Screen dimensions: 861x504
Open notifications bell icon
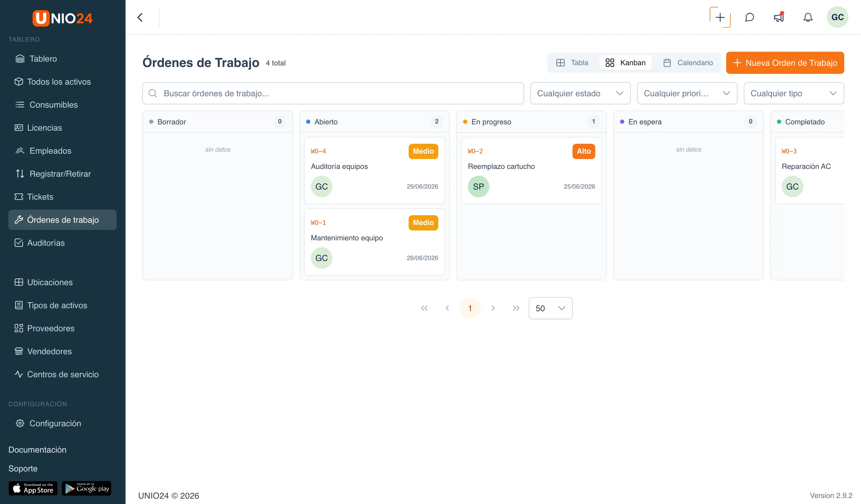tap(808, 17)
